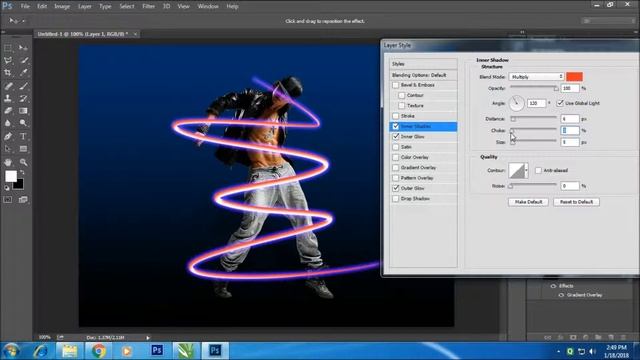
Task: Click the swap foreground/background colors arrow
Action: (x=22, y=173)
